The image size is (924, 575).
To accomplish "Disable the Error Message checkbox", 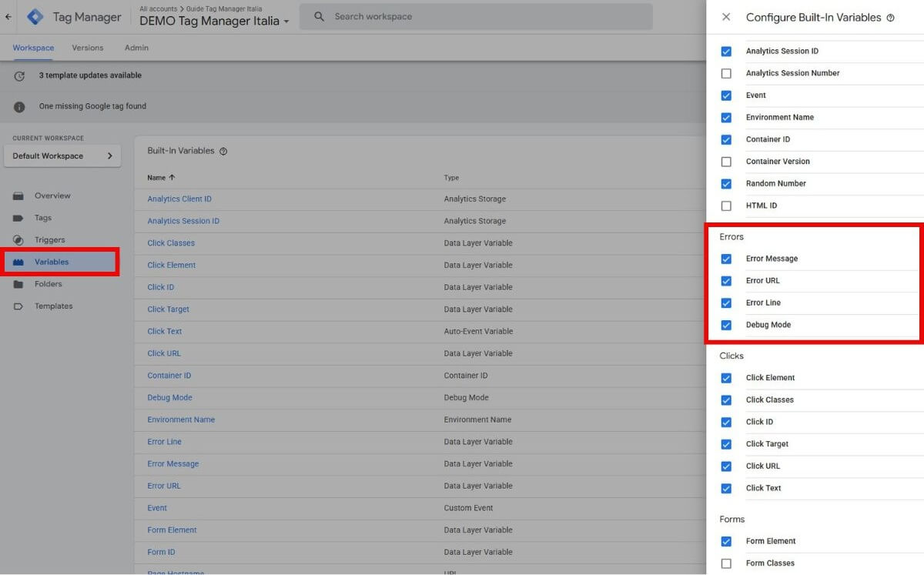I will (x=725, y=259).
